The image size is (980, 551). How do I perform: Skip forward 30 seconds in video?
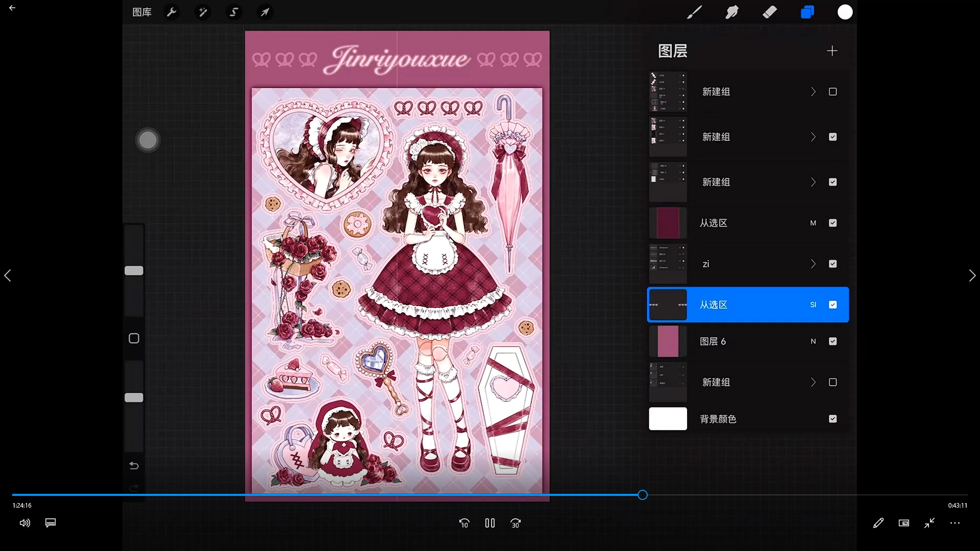(516, 523)
